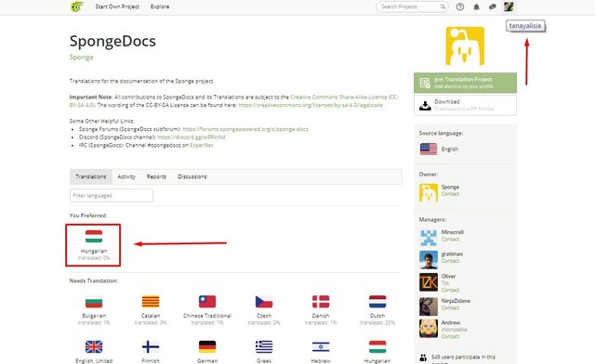
Task: Open the SpongeDocs yellow project logo
Action: click(465, 45)
